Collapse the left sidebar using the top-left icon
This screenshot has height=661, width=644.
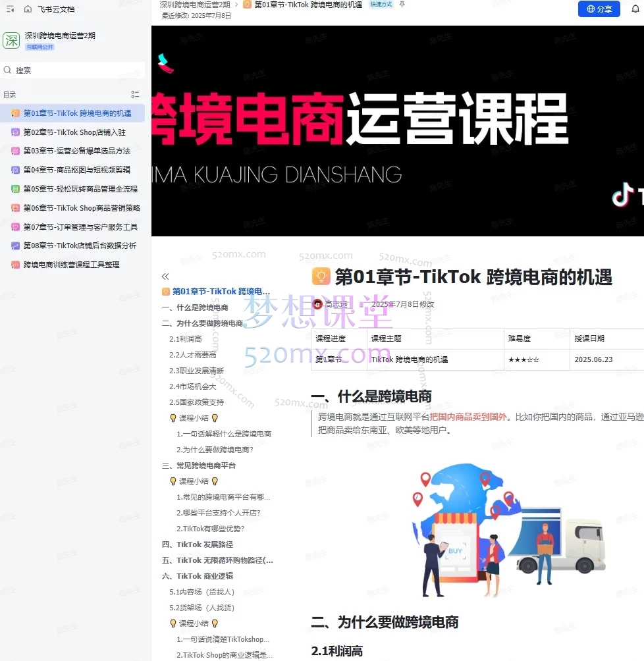pos(9,9)
